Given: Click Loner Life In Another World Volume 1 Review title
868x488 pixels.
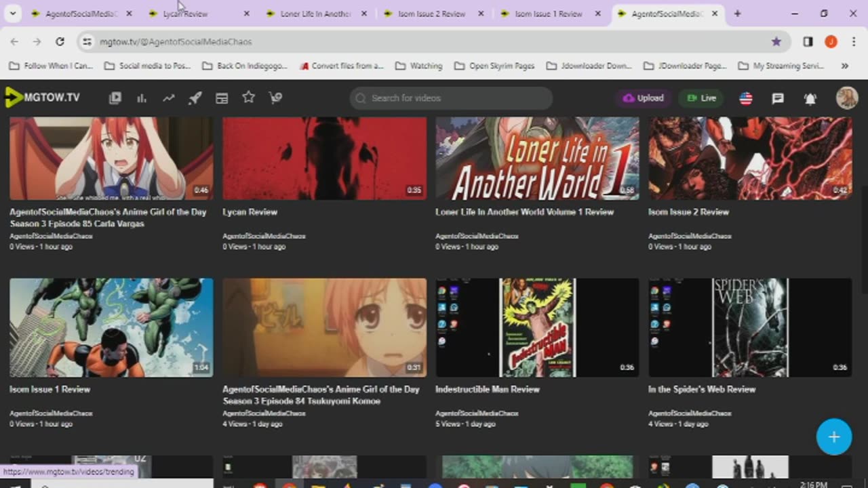Looking at the screenshot, I should tap(524, 212).
